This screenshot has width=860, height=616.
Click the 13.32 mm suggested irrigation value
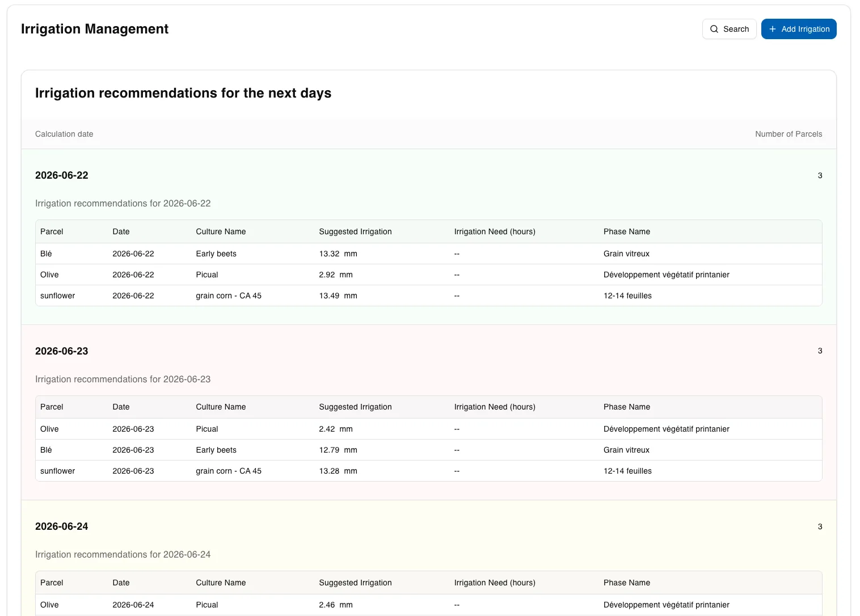338,254
